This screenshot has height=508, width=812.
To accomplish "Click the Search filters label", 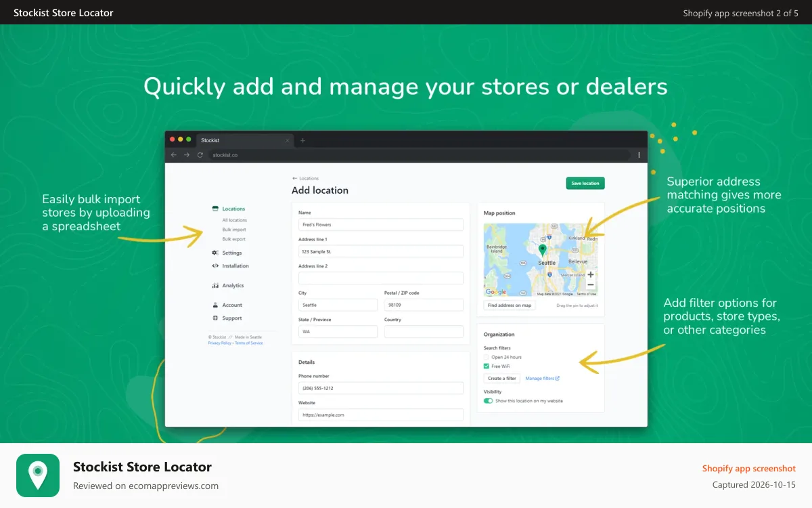I will point(497,348).
